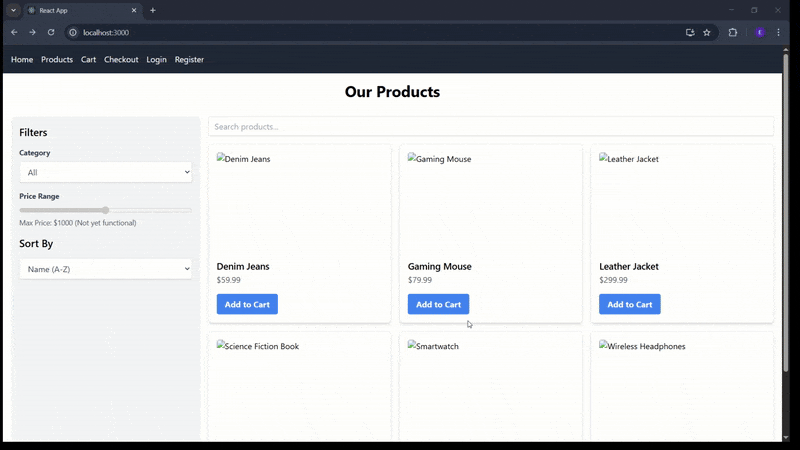Click the Gaming Mouse product title
This screenshot has width=800, height=450.
click(x=439, y=266)
